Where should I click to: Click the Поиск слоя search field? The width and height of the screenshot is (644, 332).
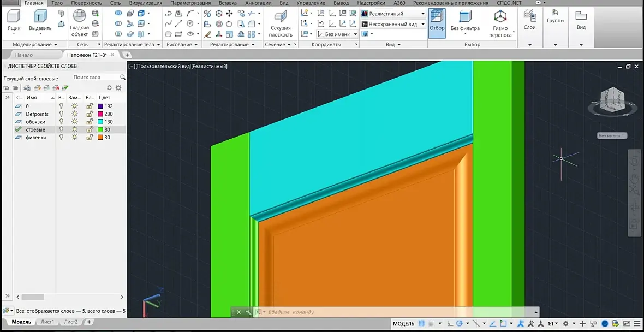point(96,77)
